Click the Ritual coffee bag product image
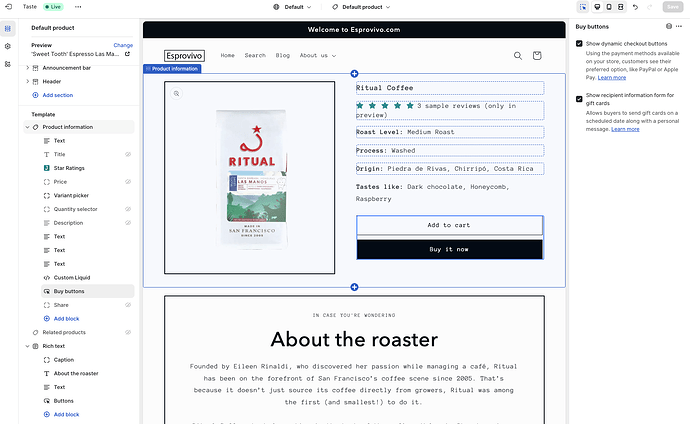The height and width of the screenshot is (424, 690). pyautogui.click(x=252, y=179)
